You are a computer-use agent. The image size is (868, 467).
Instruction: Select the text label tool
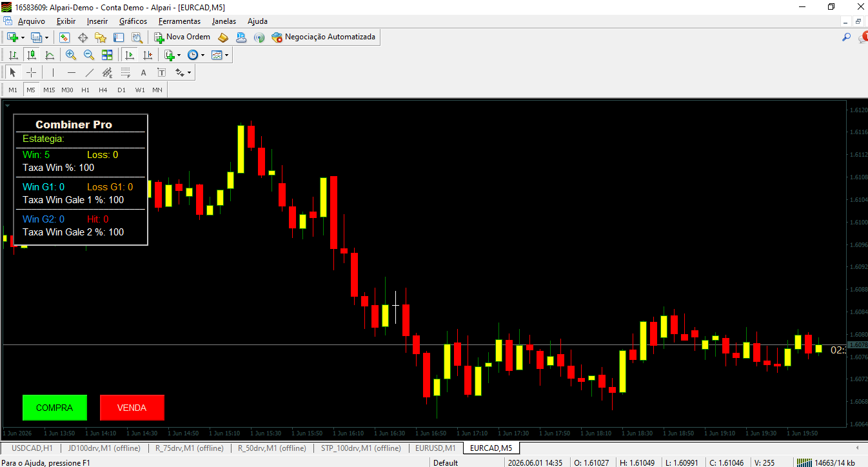[x=161, y=72]
